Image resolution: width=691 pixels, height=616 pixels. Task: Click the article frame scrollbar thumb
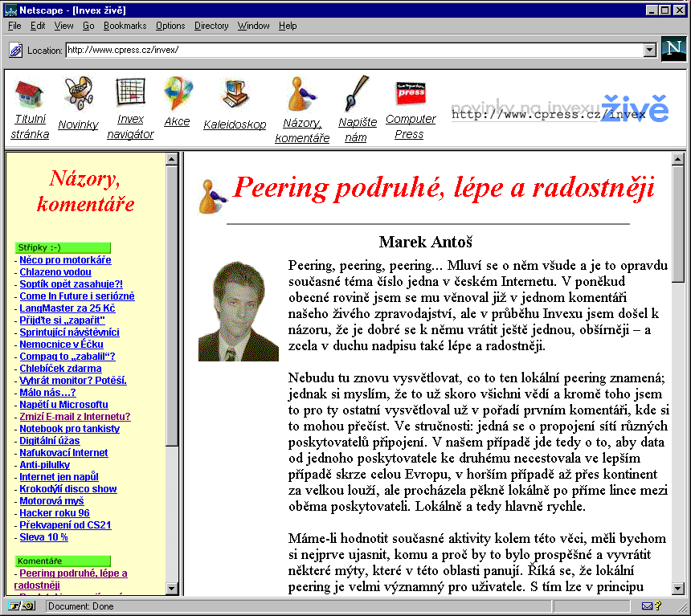pyautogui.click(x=678, y=224)
